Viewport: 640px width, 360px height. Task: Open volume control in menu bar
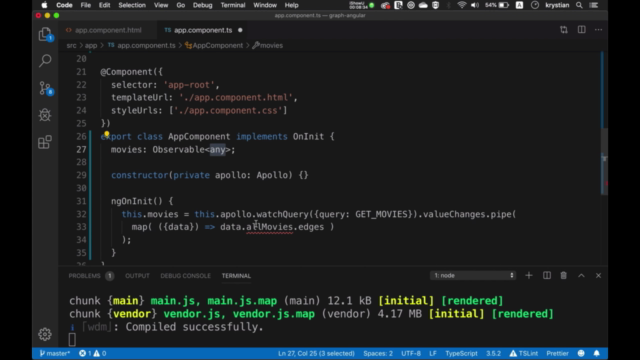475,5
